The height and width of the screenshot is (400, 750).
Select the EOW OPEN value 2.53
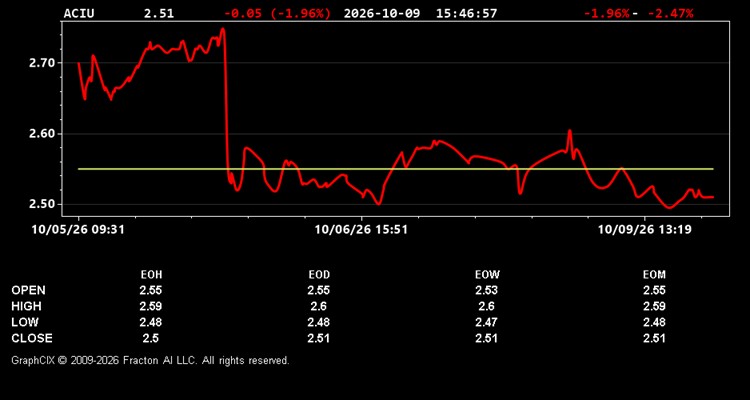click(486, 290)
